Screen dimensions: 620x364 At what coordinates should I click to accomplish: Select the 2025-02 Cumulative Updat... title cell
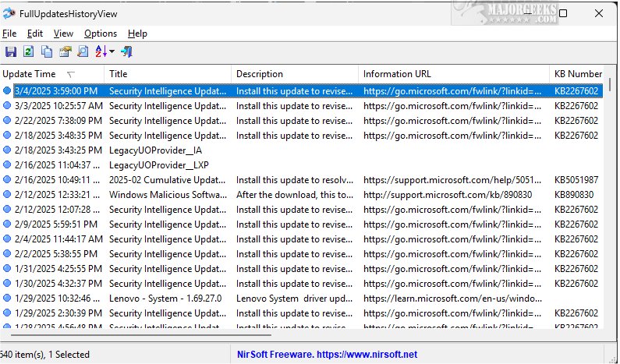(167, 180)
